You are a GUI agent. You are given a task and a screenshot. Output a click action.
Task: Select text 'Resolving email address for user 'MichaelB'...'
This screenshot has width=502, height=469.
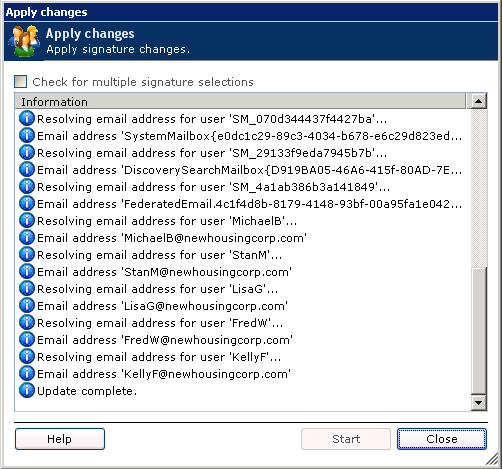(x=167, y=221)
